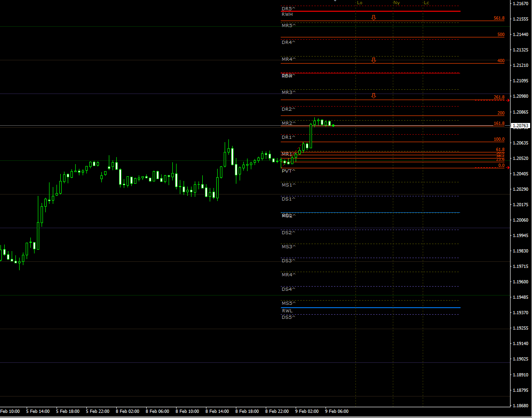Collapse the DR2 level label
Viewport: 532px width, 418px height.
pos(286,109)
